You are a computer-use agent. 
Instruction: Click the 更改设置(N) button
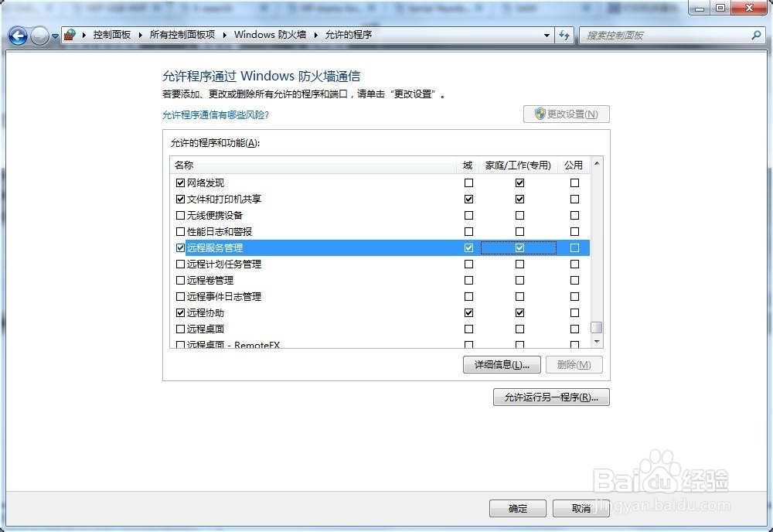click(x=567, y=114)
